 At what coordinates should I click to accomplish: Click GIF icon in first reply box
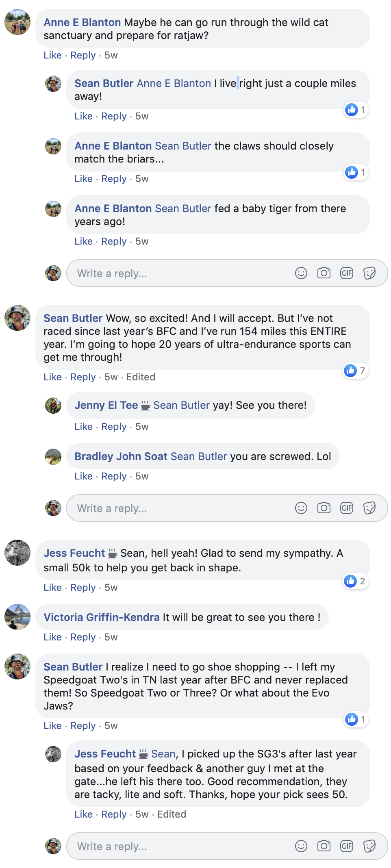pyautogui.click(x=346, y=273)
